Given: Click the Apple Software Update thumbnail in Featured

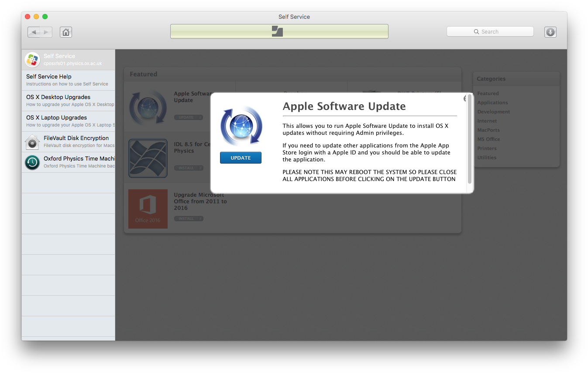Looking at the screenshot, I should [148, 107].
